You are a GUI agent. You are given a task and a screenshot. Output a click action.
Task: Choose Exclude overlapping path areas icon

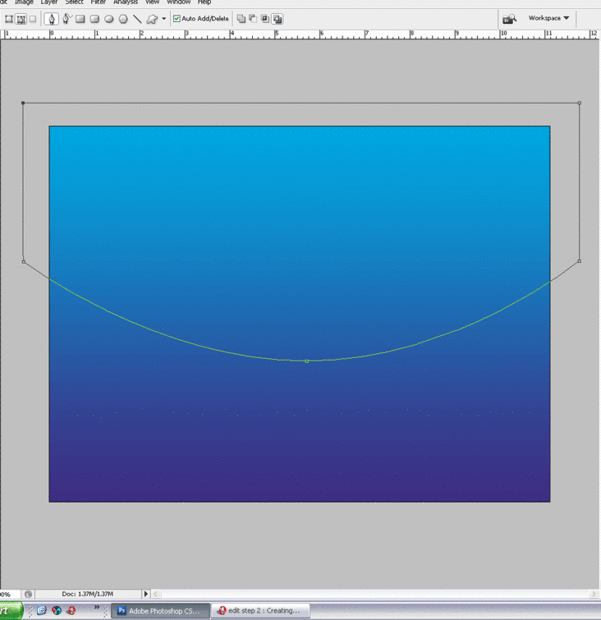pyautogui.click(x=278, y=19)
